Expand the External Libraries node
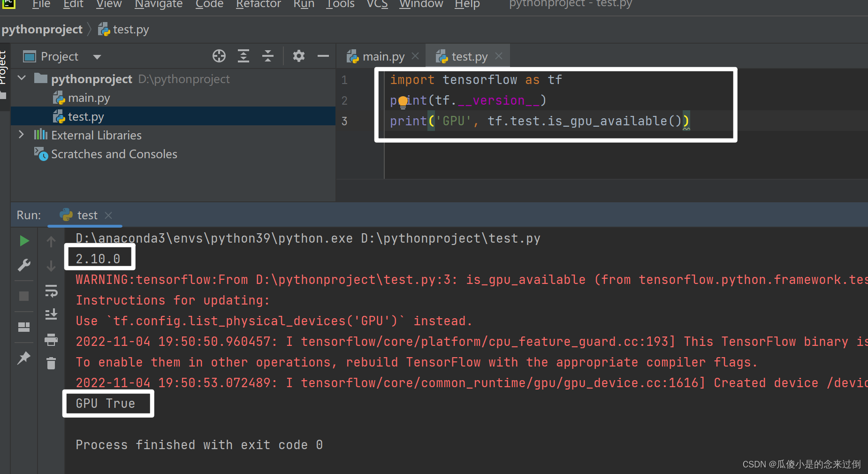868x474 pixels. pyautogui.click(x=21, y=135)
